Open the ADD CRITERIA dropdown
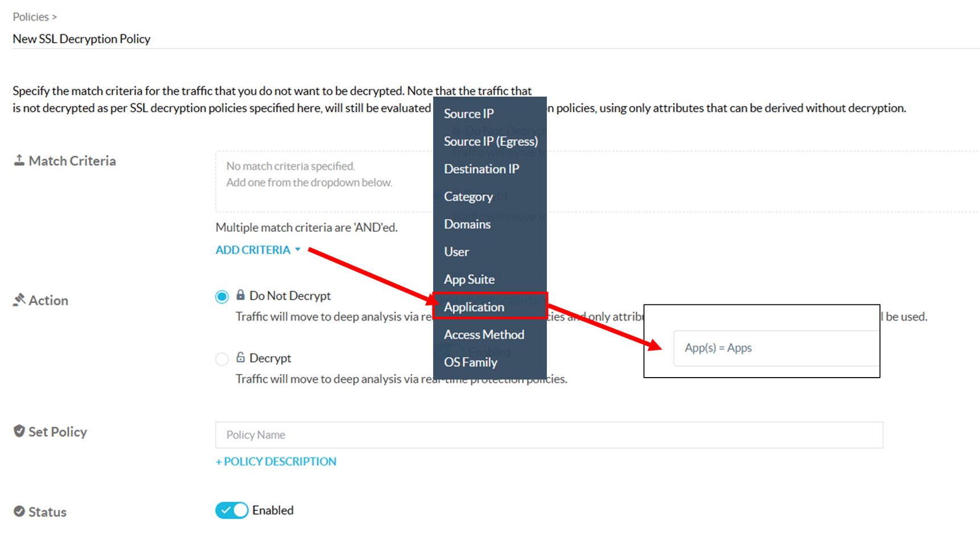980x536 pixels. pos(253,249)
